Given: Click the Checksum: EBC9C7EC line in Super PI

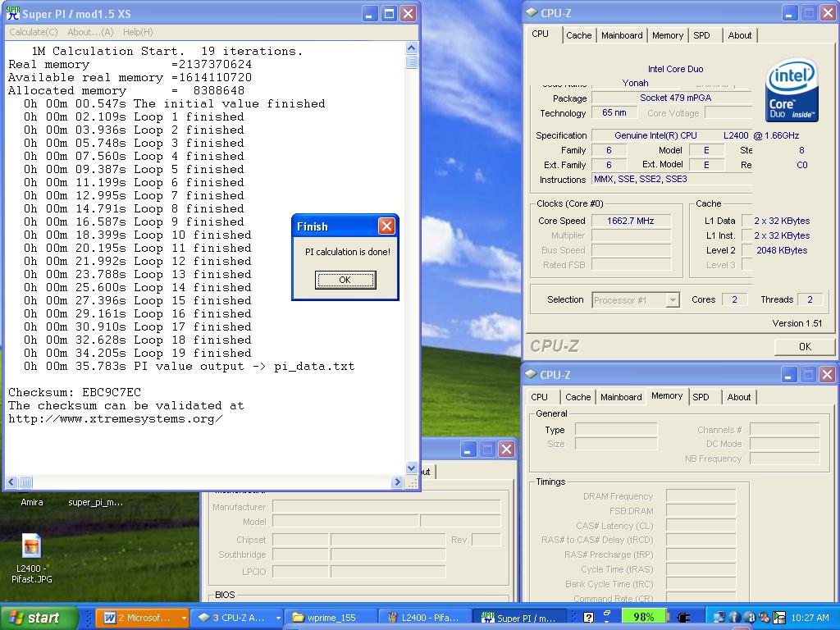Looking at the screenshot, I should tap(75, 392).
